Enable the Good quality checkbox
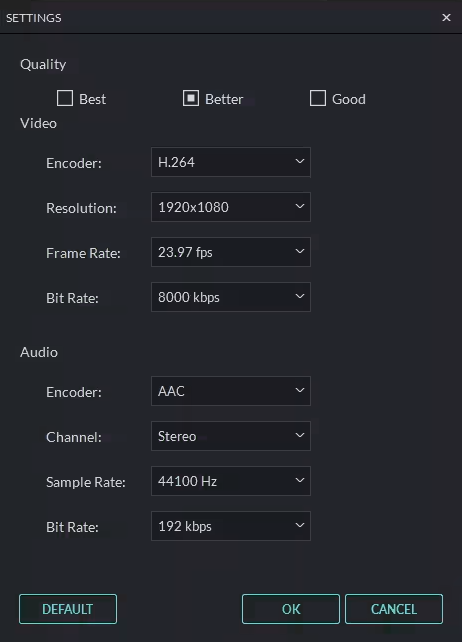Viewport: 462px width, 642px height. tap(318, 98)
